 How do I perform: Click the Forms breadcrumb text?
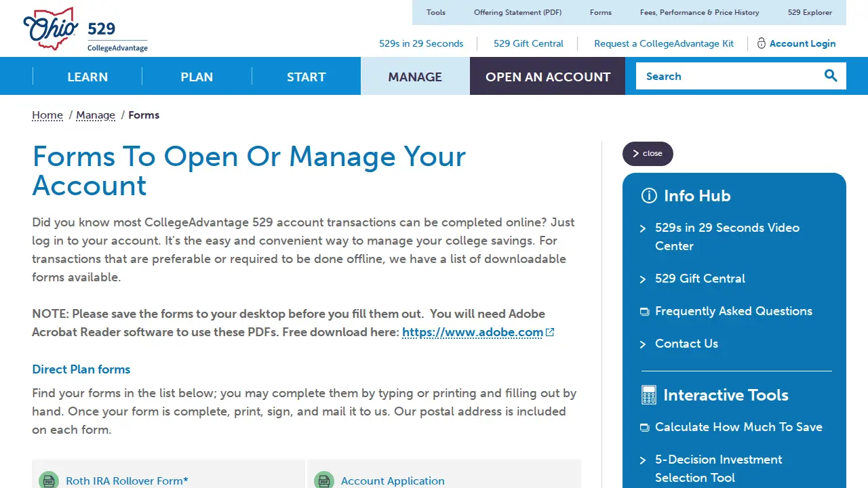pos(144,115)
